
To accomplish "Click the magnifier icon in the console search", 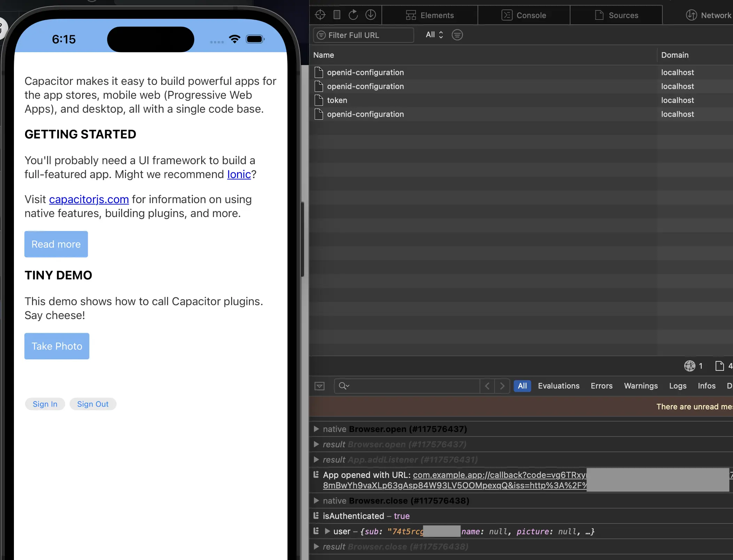I will pyautogui.click(x=344, y=386).
